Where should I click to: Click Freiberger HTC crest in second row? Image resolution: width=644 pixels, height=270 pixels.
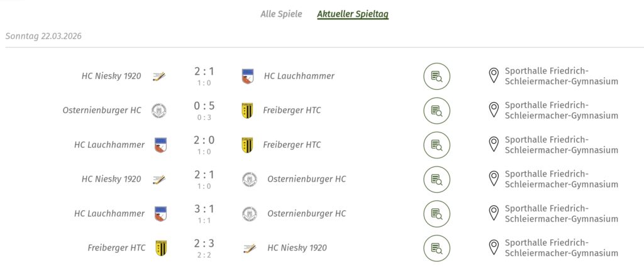click(247, 111)
